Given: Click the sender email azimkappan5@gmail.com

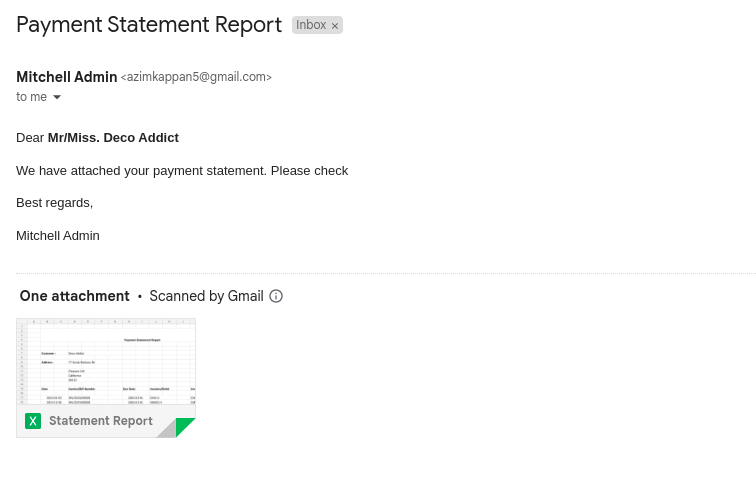Looking at the screenshot, I should click(196, 77).
